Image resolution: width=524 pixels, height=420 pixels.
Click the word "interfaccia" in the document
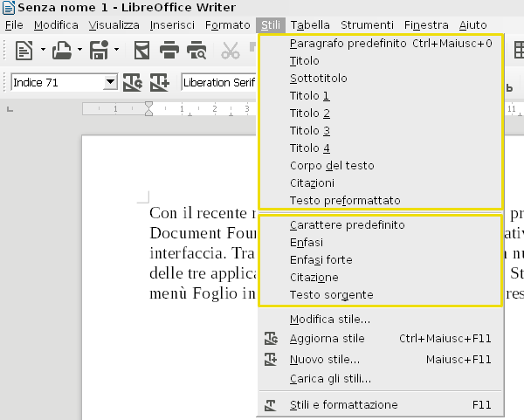tap(186, 253)
